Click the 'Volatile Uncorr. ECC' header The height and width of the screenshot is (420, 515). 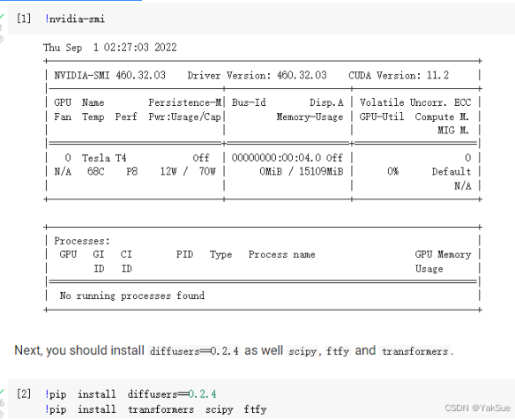pos(415,102)
